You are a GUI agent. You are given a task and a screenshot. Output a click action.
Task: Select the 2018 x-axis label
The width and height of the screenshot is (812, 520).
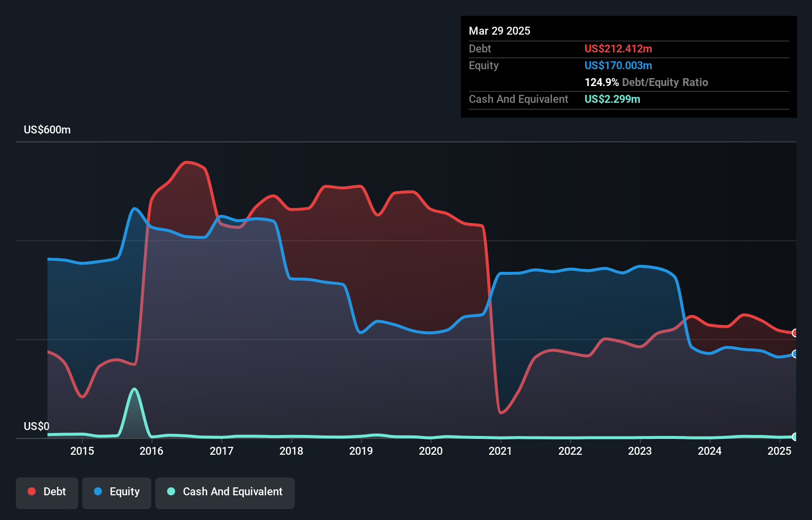tap(291, 451)
